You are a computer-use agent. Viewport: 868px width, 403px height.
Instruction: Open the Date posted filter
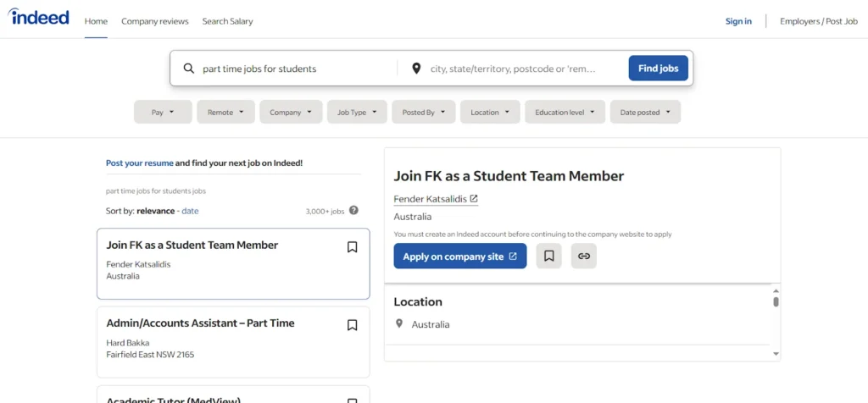click(x=645, y=112)
